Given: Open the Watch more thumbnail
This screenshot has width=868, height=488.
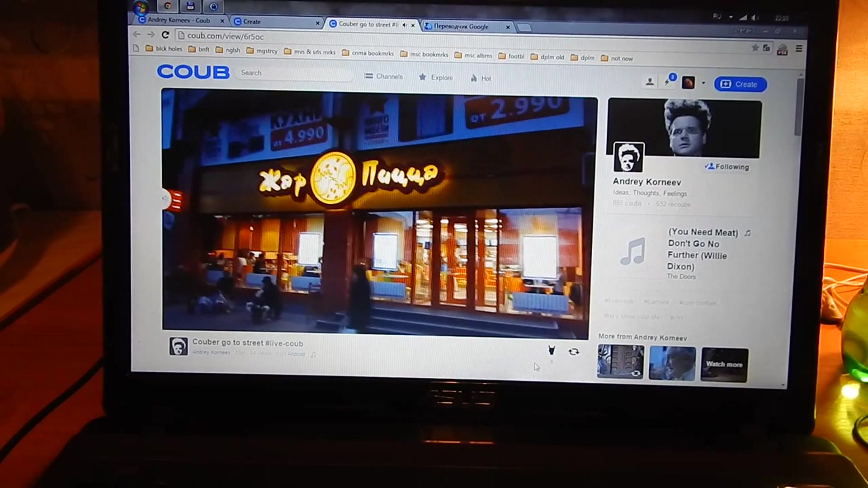Looking at the screenshot, I should point(724,365).
